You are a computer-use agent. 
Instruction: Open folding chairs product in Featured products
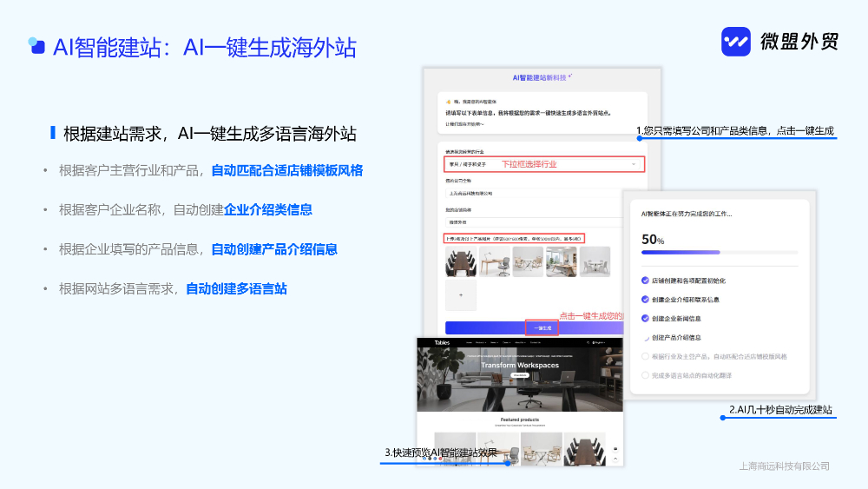542,449
